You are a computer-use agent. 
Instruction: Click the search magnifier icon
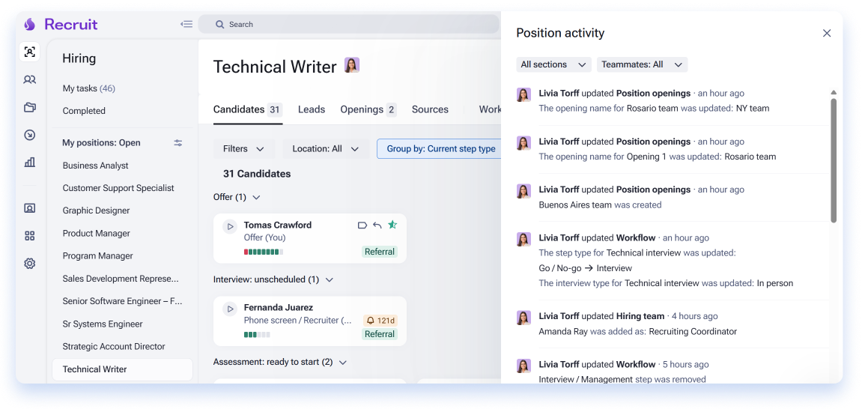pos(219,25)
